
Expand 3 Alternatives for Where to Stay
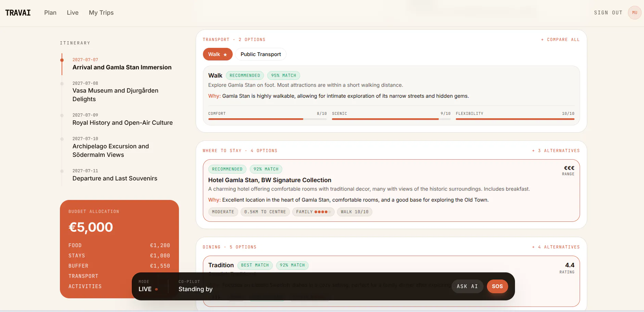[x=556, y=151]
